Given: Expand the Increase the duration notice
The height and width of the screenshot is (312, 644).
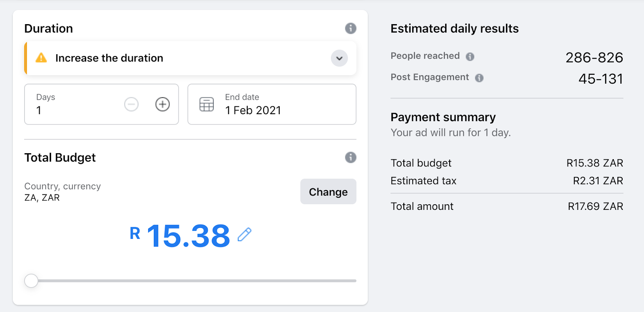Looking at the screenshot, I should point(339,58).
